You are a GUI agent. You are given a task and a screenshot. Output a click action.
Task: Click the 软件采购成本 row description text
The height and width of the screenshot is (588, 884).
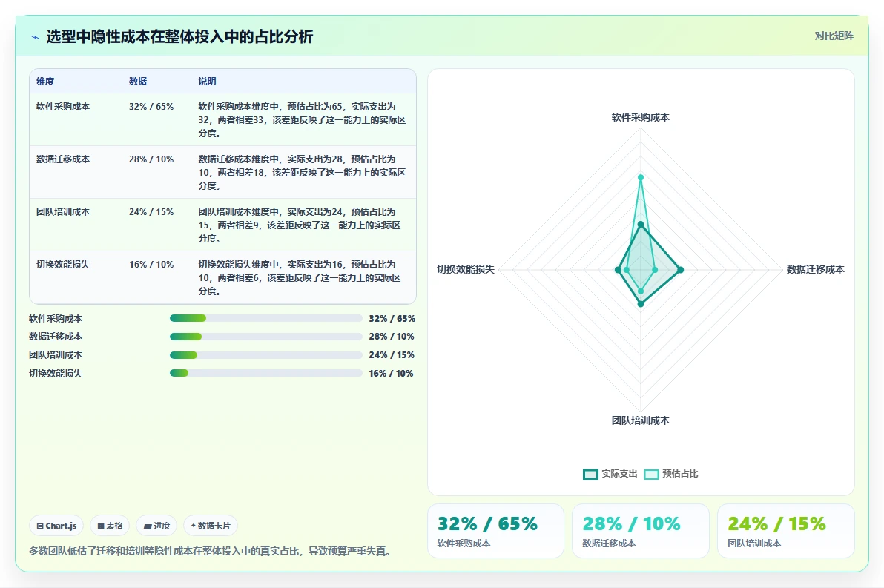[x=302, y=119]
